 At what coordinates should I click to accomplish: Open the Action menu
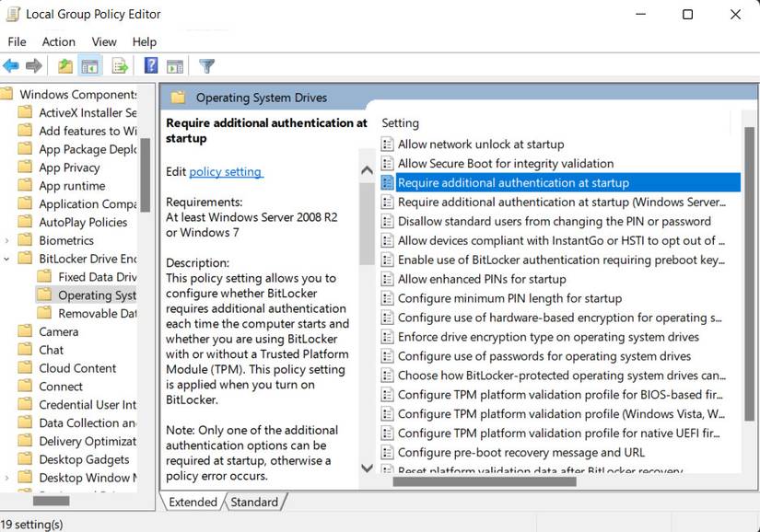coord(58,41)
